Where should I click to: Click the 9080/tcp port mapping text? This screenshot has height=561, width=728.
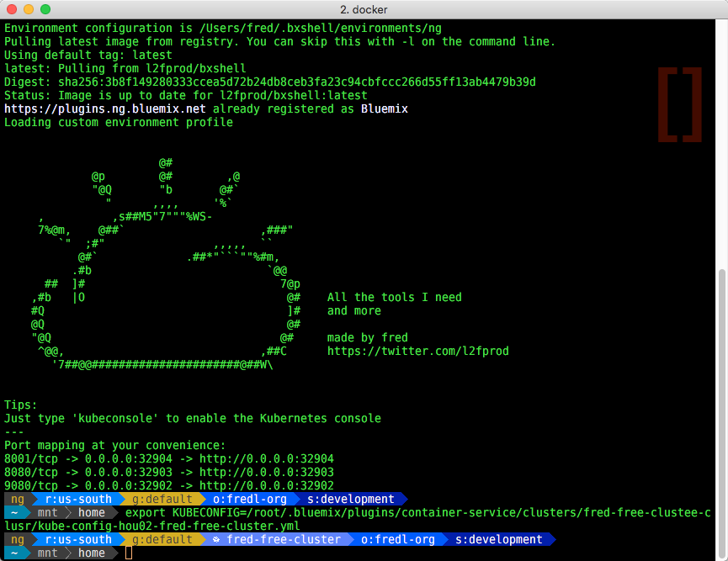coord(31,486)
